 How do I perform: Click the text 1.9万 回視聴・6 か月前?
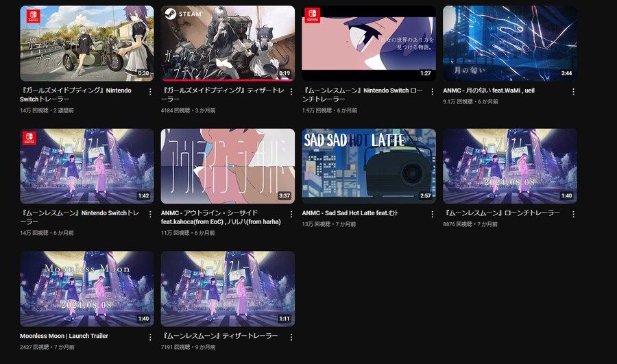[x=329, y=110]
